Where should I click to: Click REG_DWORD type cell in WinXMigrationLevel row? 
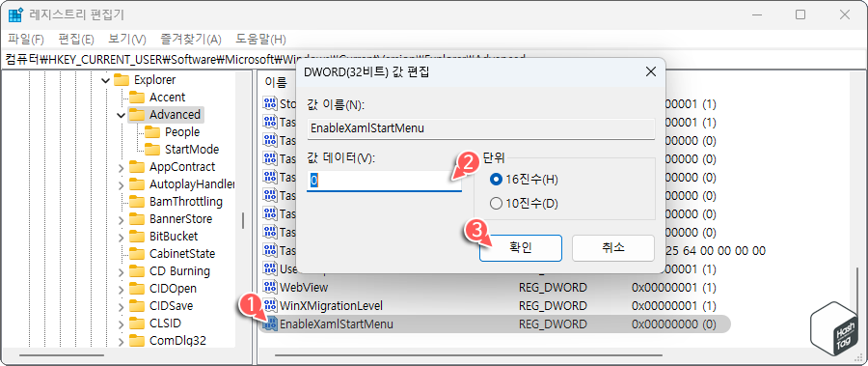point(553,305)
